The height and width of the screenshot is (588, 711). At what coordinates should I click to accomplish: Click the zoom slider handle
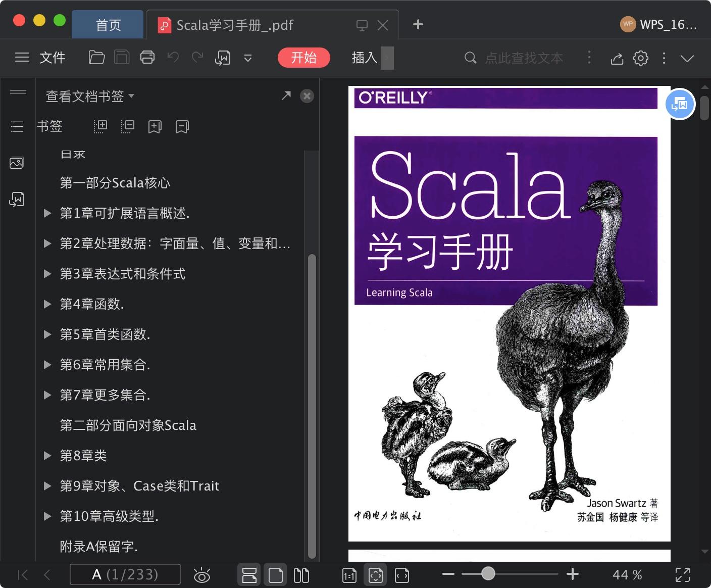pyautogui.click(x=488, y=573)
